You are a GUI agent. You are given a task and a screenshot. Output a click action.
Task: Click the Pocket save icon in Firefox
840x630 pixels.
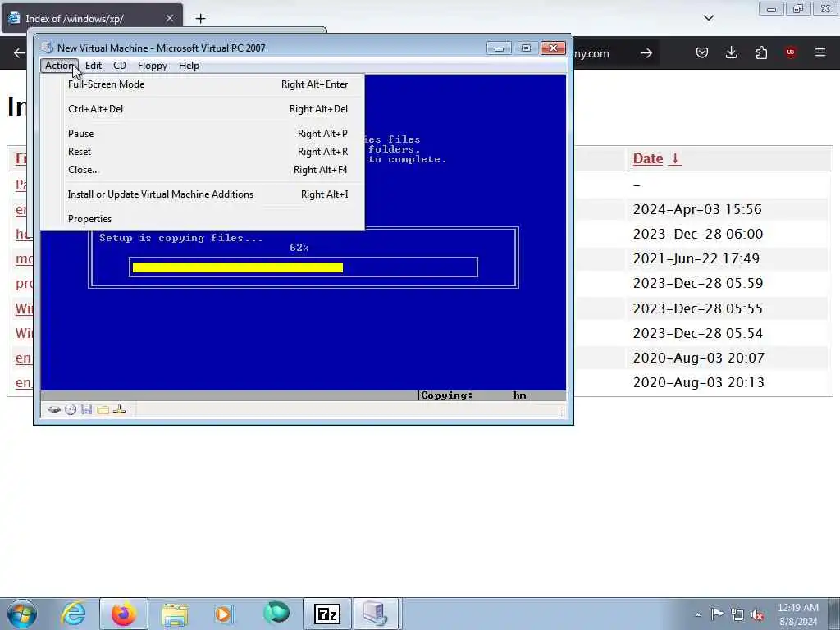coord(702,52)
